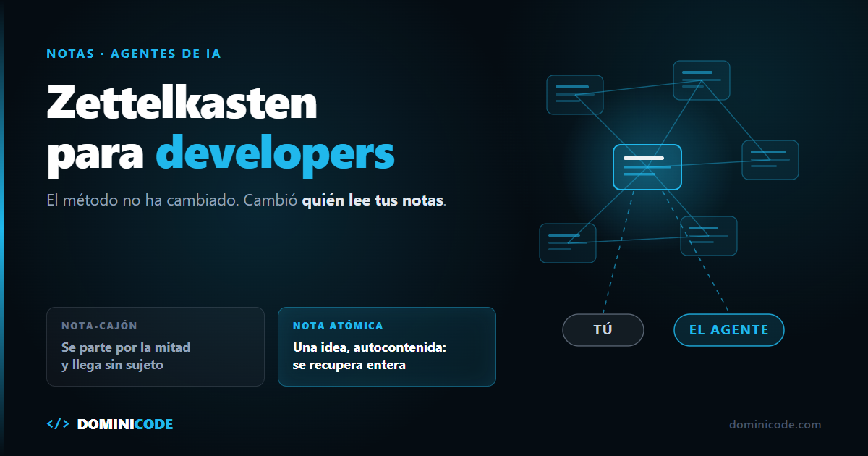Image resolution: width=868 pixels, height=456 pixels.
Task: Click text se recupera entera
Action: pyautogui.click(x=349, y=365)
